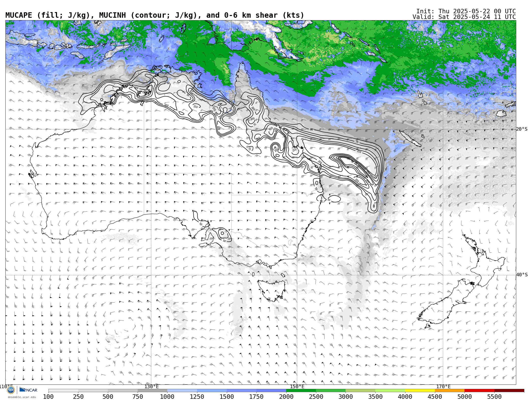Click the colorbar label 1750

click(x=256, y=397)
